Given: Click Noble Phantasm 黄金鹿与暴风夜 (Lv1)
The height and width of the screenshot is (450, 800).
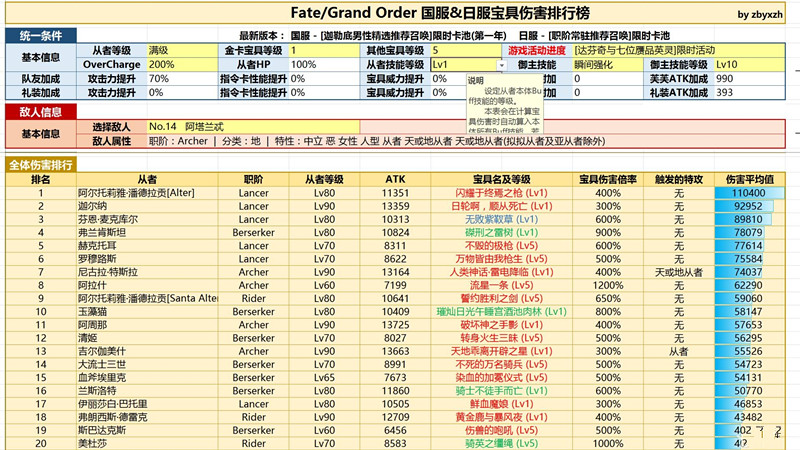Looking at the screenshot, I should click(x=502, y=417).
